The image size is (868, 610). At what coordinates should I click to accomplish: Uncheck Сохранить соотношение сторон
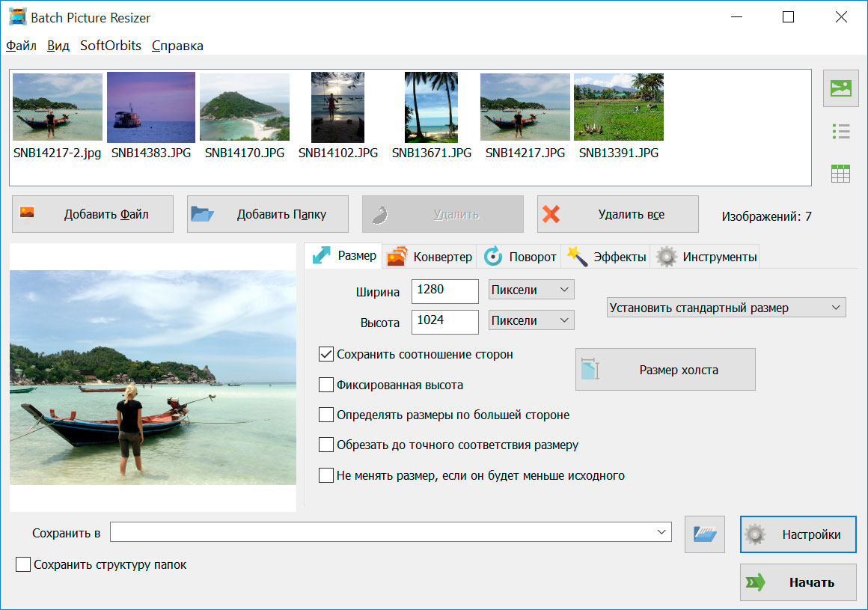(325, 354)
